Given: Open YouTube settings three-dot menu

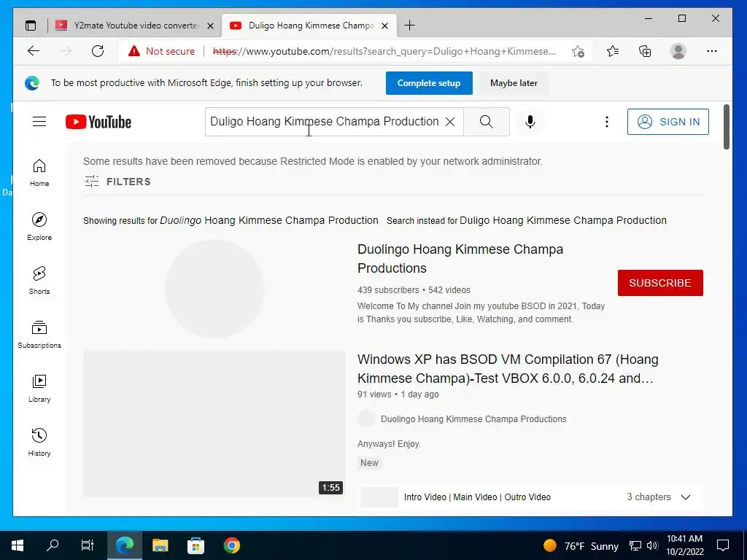Looking at the screenshot, I should click(606, 122).
